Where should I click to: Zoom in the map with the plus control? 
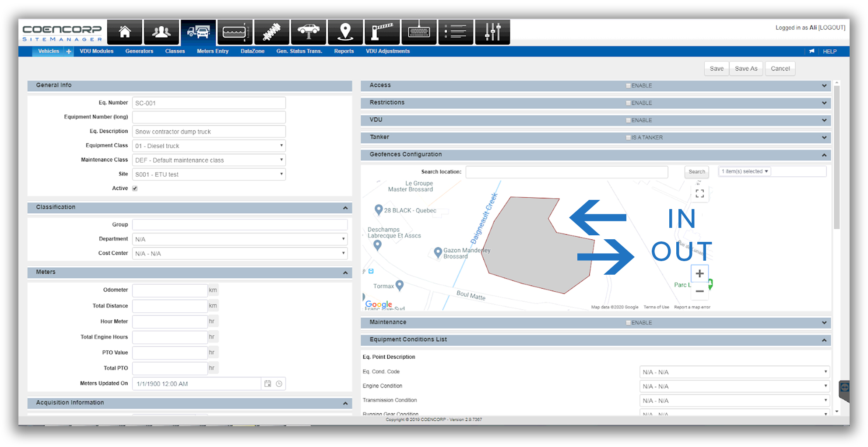pos(699,273)
